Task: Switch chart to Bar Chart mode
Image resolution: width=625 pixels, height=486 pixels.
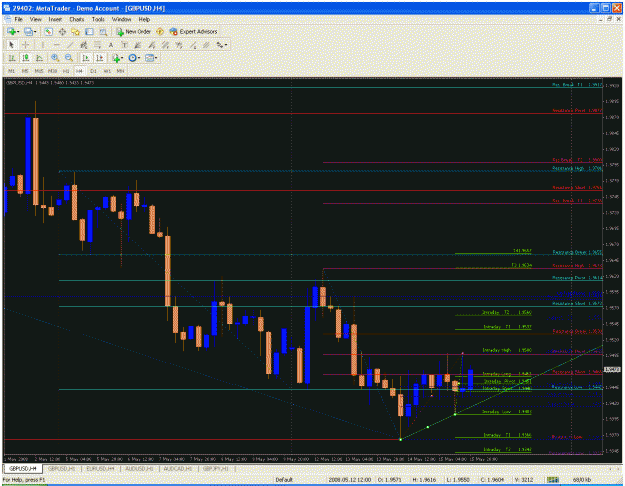Action: pos(12,58)
